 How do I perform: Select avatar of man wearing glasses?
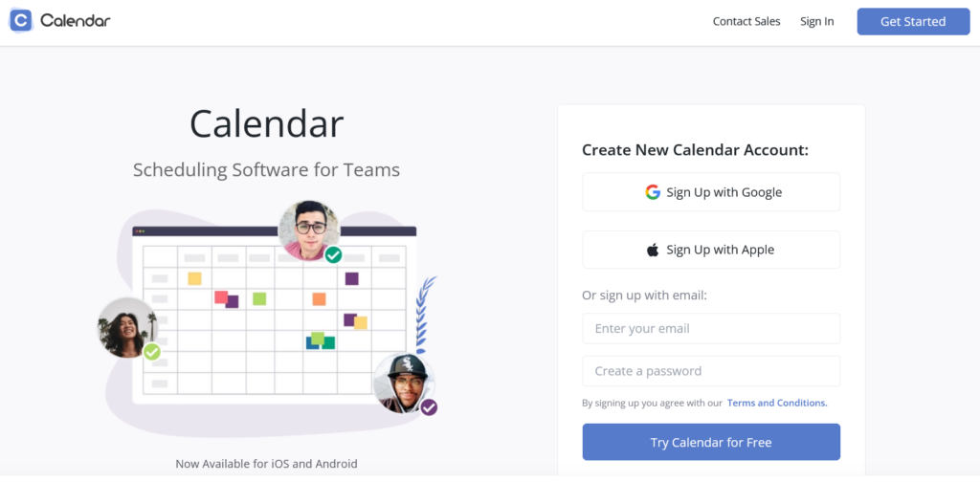coord(309,230)
